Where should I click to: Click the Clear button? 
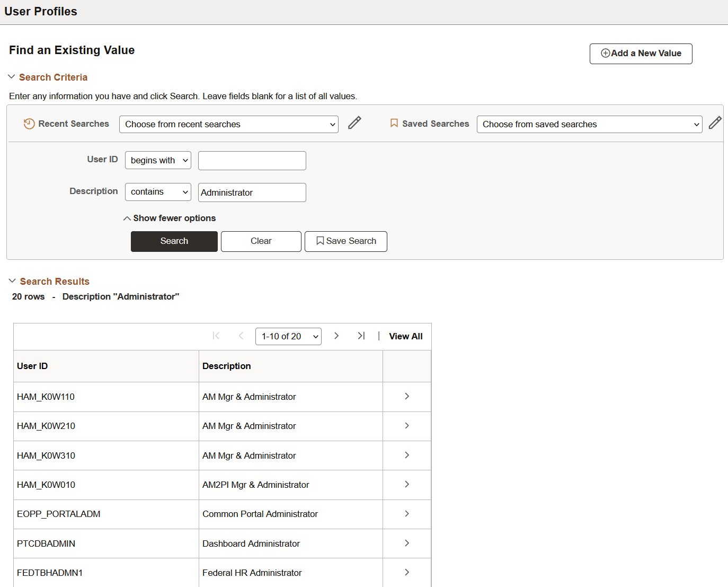pyautogui.click(x=261, y=241)
